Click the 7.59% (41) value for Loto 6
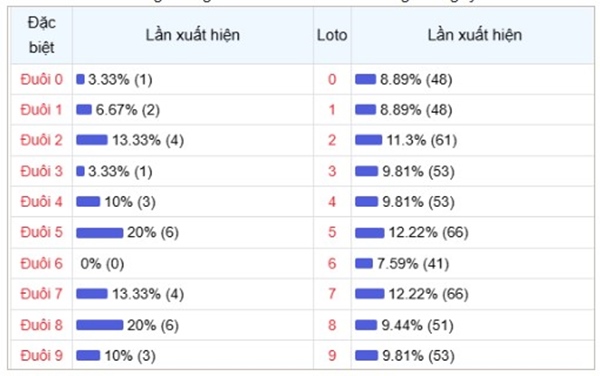Viewport: 600px width, 376px height. pyautogui.click(x=413, y=264)
